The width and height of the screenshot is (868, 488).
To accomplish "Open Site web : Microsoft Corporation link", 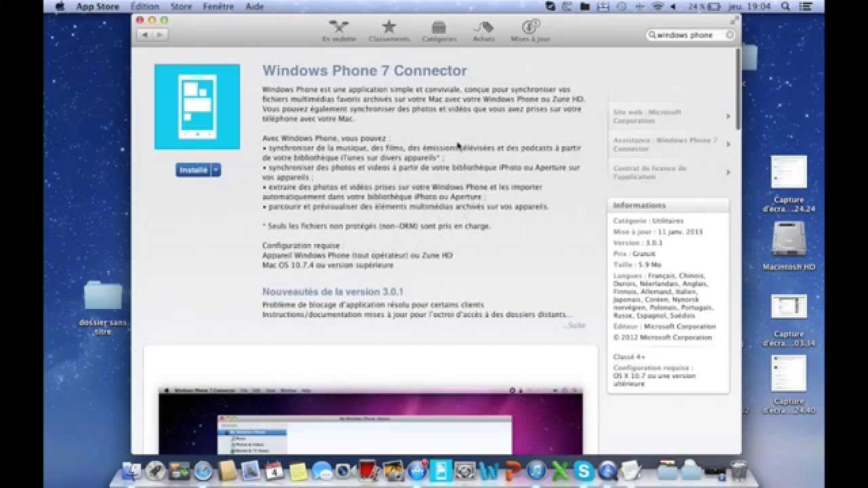I will coord(669,117).
